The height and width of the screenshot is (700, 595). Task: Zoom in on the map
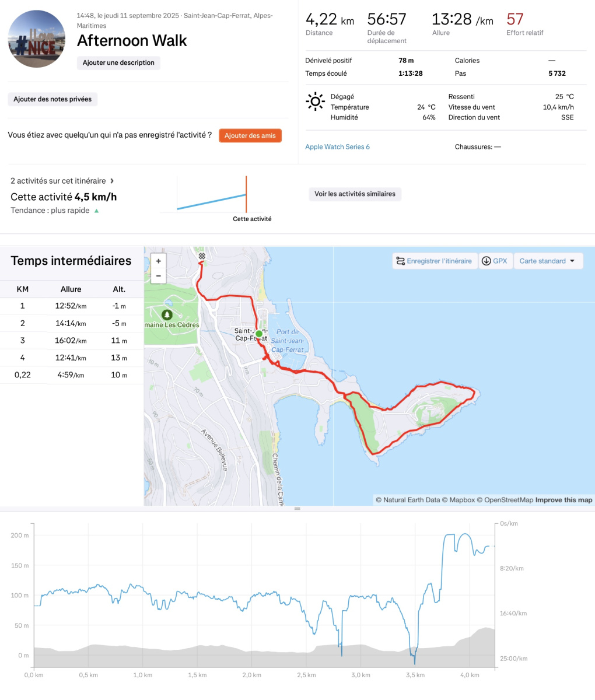pyautogui.click(x=158, y=261)
